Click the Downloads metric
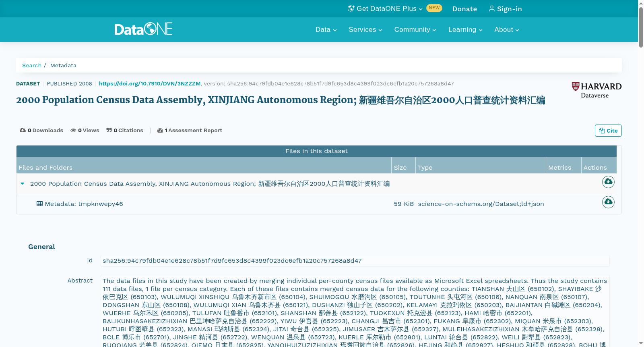The width and height of the screenshot is (644, 347). pos(41,130)
